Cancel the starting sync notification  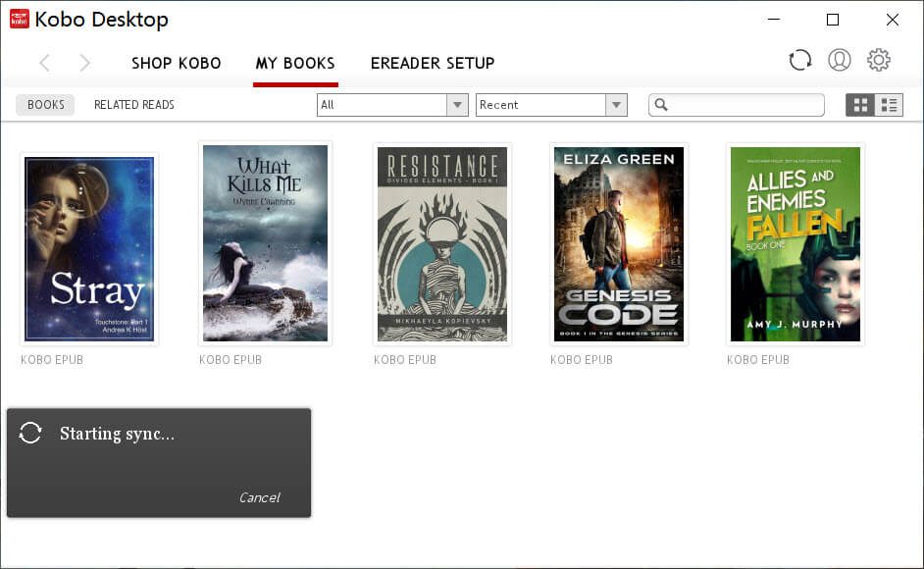pyautogui.click(x=259, y=497)
